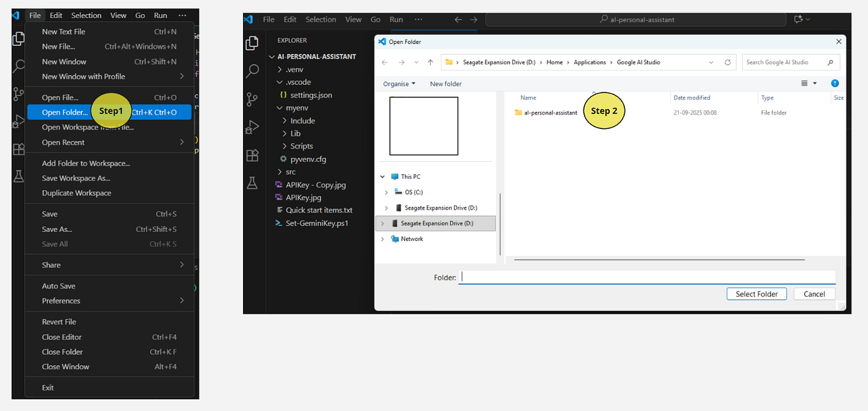Click Cancel in Open Folder dialog

[x=814, y=294]
